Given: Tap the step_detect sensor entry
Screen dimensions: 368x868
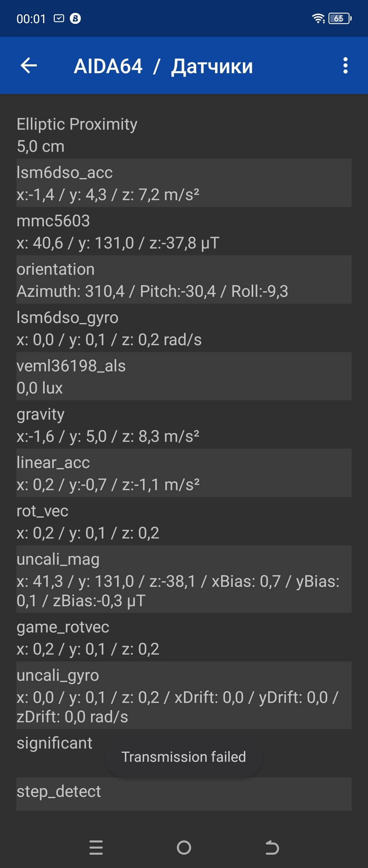Looking at the screenshot, I should point(184,794).
